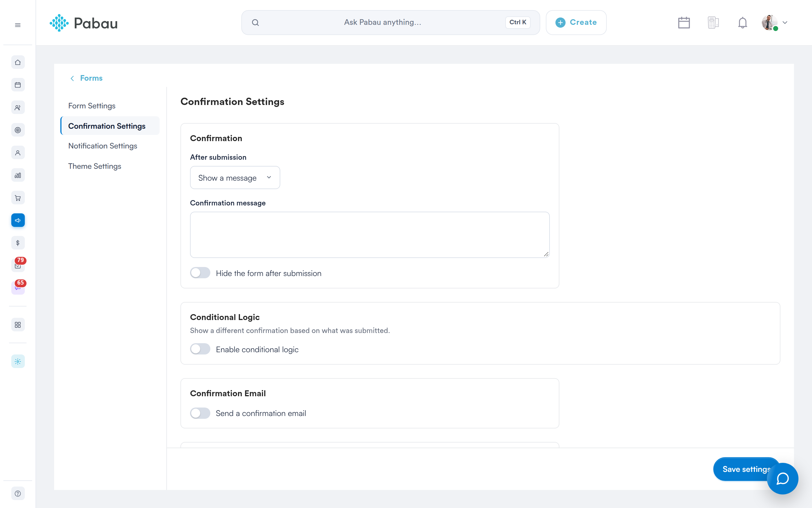Open the shopping cart sidebar icon
The height and width of the screenshot is (508, 812).
click(18, 198)
